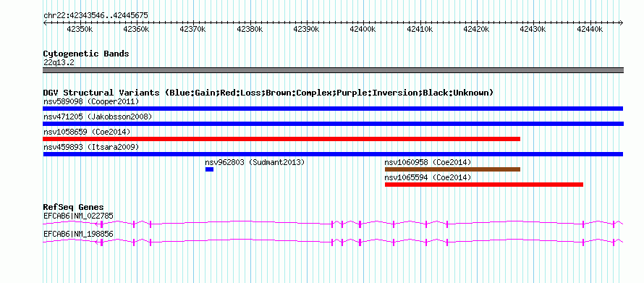Open the nsv471205 (Jakobsson2008) label
Image resolution: width=644 pixels, height=283 pixels.
[98, 117]
